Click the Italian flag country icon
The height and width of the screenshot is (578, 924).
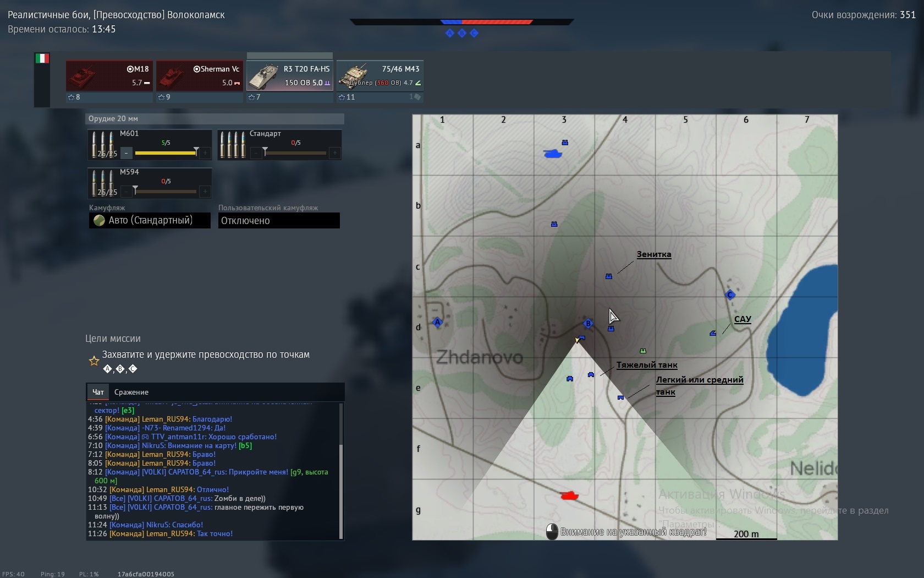42,58
